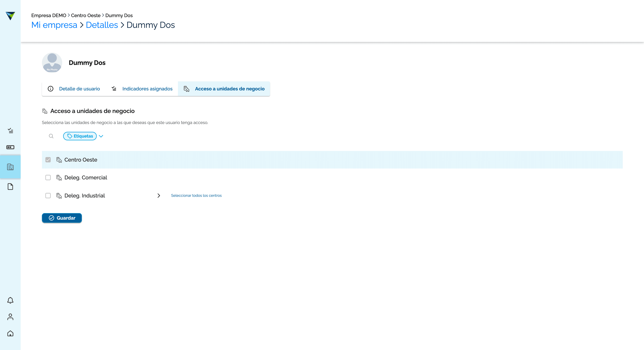Click the building icon next to Deleg. Industrial
The width and height of the screenshot is (644, 350).
pyautogui.click(x=59, y=196)
